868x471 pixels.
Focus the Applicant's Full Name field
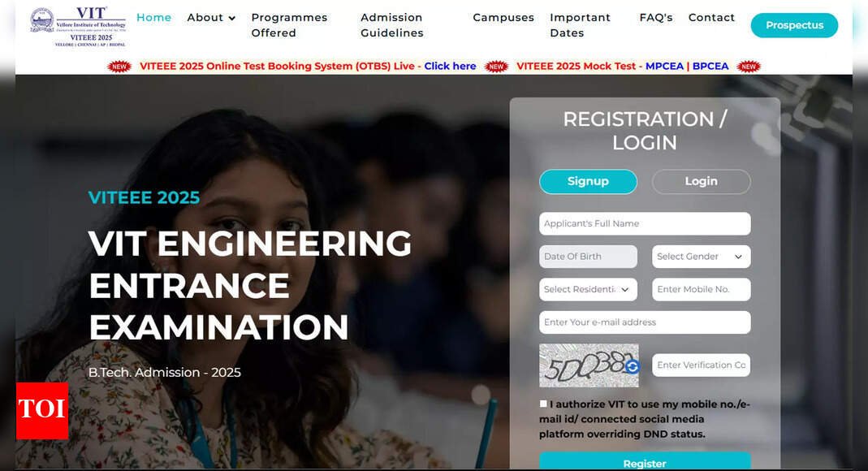click(645, 223)
